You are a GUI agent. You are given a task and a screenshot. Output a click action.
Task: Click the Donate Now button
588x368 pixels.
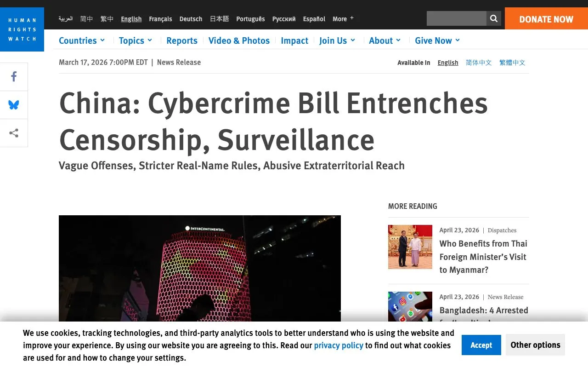point(546,19)
